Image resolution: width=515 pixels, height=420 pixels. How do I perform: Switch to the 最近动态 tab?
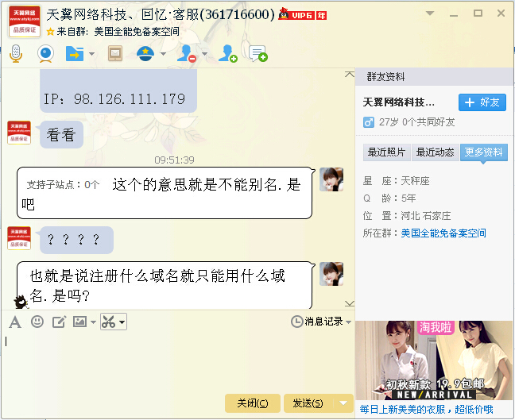pyautogui.click(x=436, y=152)
